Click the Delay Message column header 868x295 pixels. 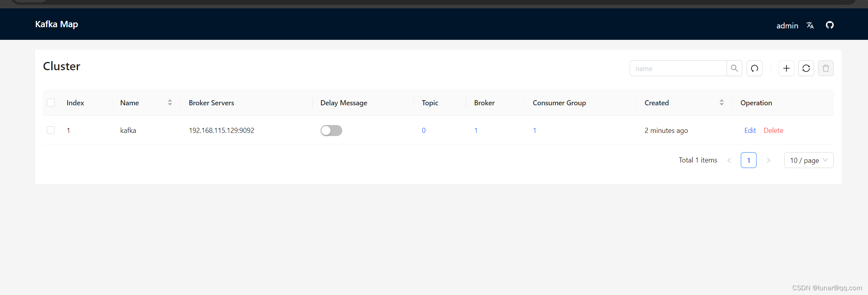pos(344,103)
